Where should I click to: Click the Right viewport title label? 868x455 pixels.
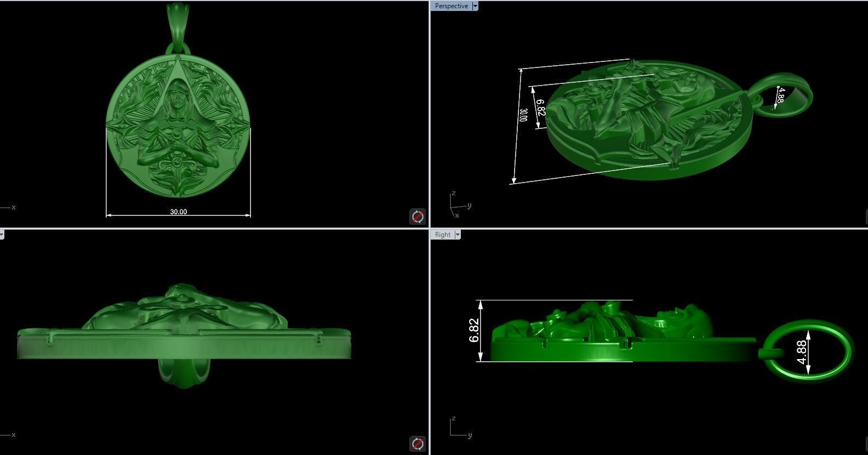(x=443, y=235)
